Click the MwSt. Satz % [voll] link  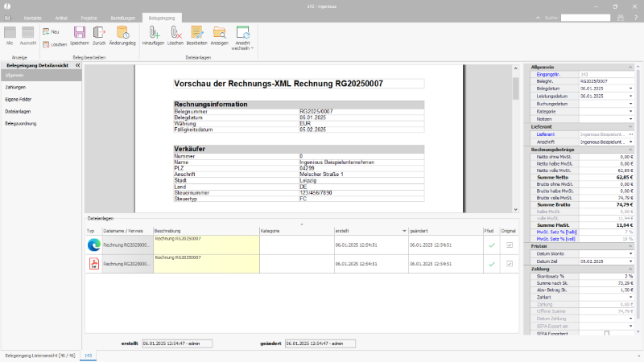(555, 239)
